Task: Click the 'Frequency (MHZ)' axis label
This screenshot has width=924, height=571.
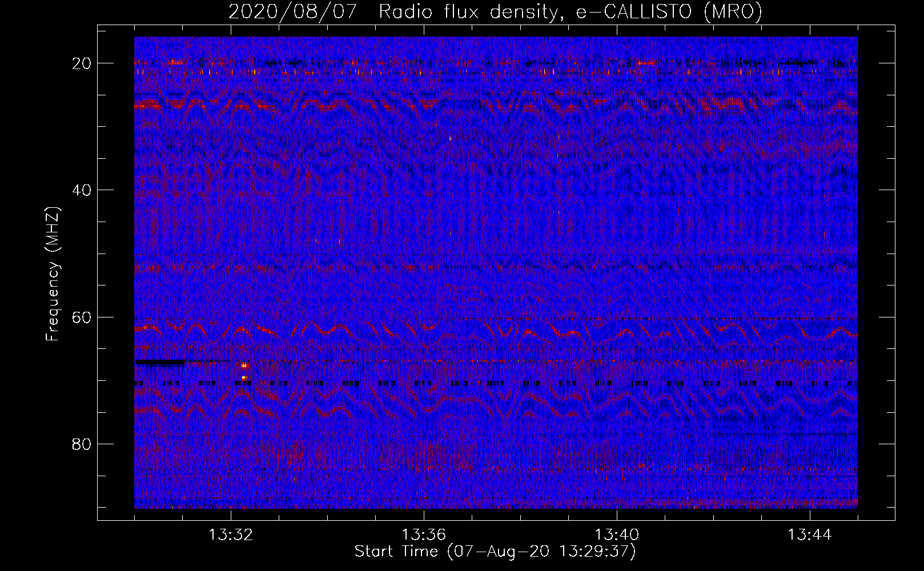Action: pos(53,274)
